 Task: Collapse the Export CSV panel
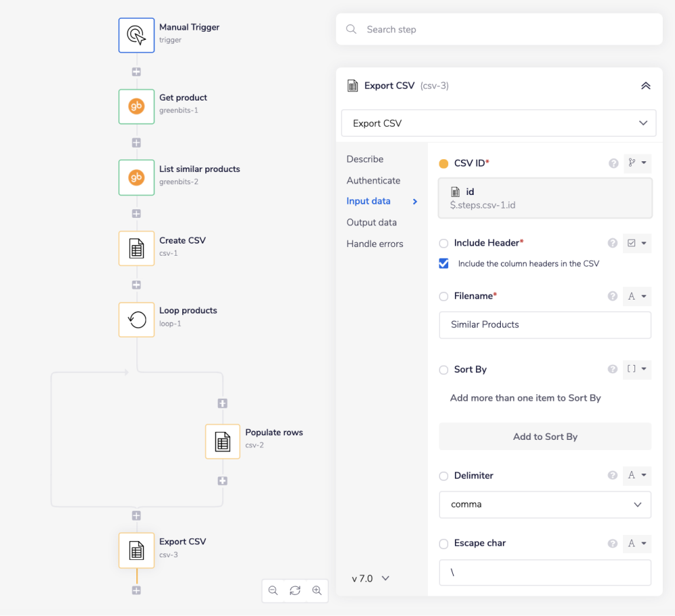[645, 86]
